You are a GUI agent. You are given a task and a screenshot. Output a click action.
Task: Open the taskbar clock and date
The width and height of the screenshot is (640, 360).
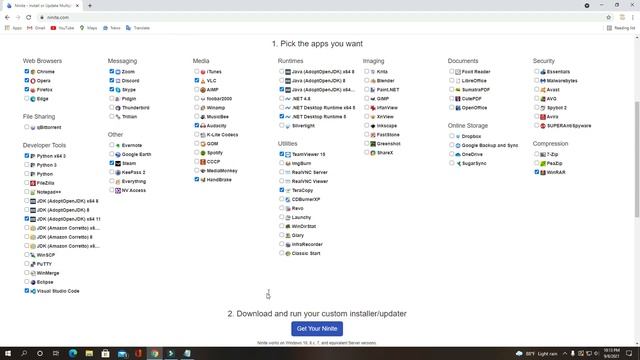click(611, 353)
